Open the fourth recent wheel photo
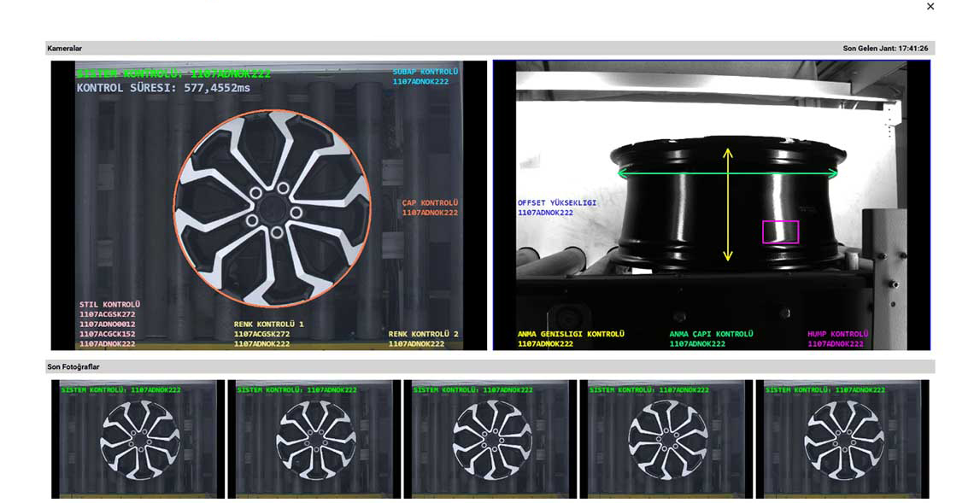 [666, 439]
